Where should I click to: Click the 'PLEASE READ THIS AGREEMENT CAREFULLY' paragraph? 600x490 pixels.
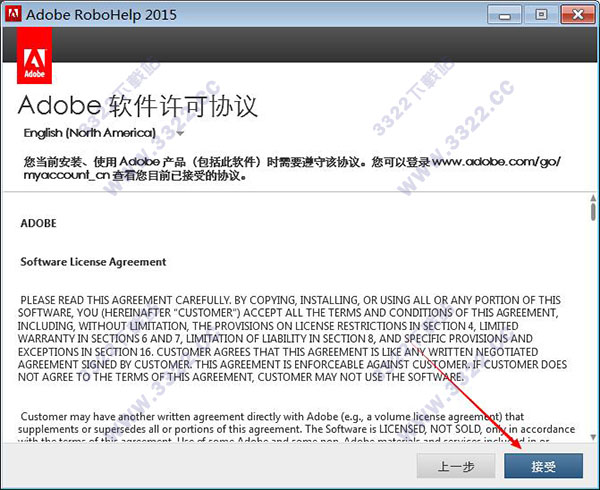click(x=293, y=339)
